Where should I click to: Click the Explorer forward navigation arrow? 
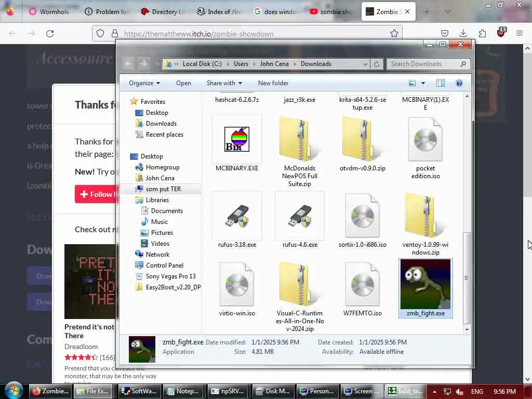click(144, 63)
